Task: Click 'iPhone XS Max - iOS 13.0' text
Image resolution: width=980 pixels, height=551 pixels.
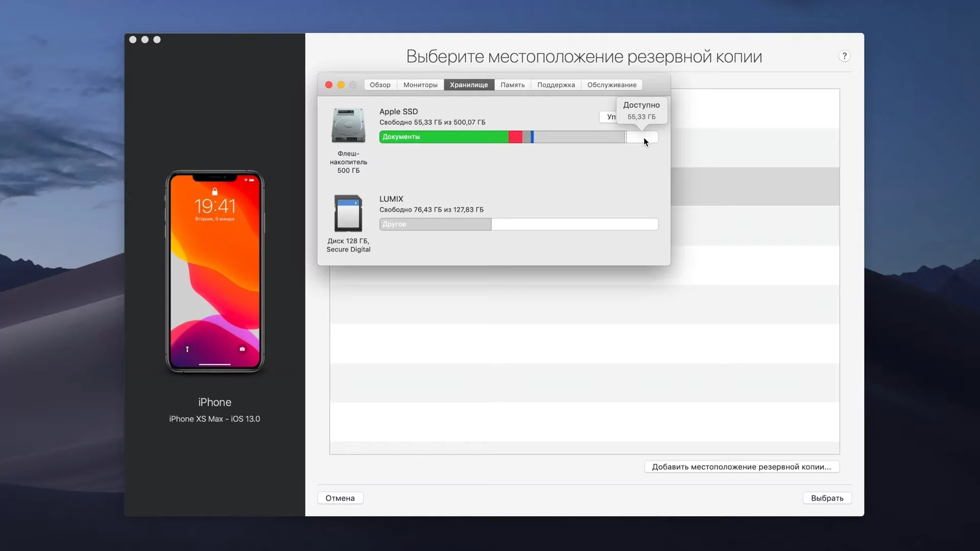Action: point(214,419)
